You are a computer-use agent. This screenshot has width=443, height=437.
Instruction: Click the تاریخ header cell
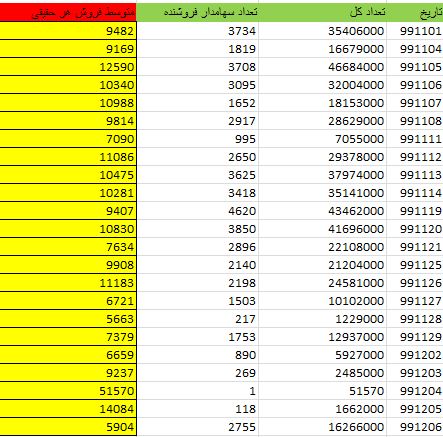415,13
